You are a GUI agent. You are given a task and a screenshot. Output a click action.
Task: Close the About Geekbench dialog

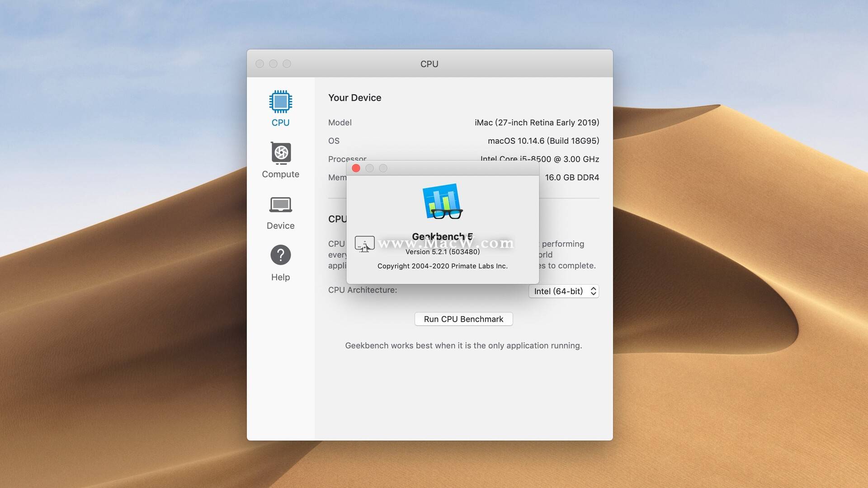click(356, 168)
